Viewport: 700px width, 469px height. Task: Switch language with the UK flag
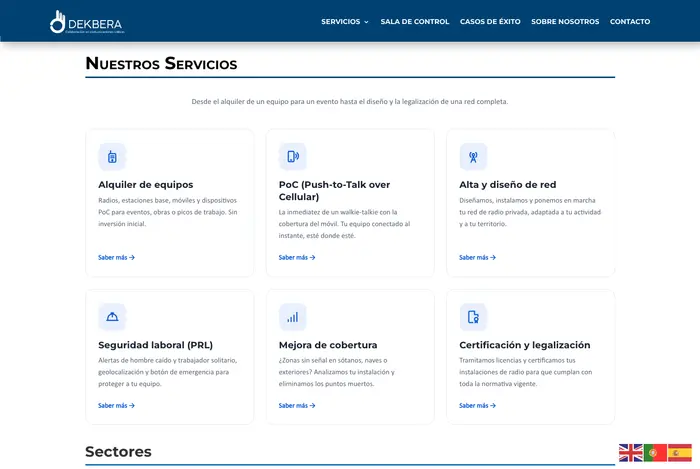[630, 452]
